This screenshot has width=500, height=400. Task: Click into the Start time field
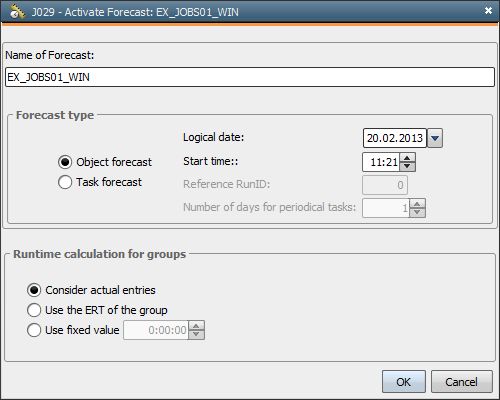point(381,162)
